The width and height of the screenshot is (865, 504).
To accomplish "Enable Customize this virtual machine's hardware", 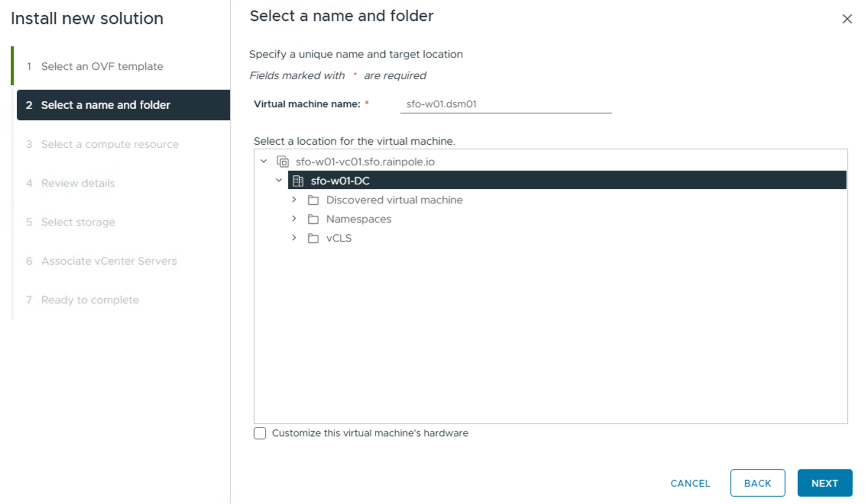I will click(260, 433).
